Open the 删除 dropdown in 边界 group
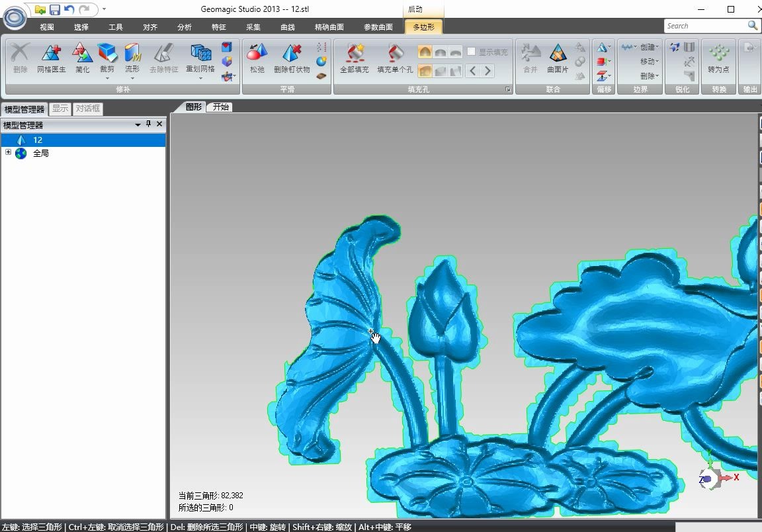 click(650, 76)
